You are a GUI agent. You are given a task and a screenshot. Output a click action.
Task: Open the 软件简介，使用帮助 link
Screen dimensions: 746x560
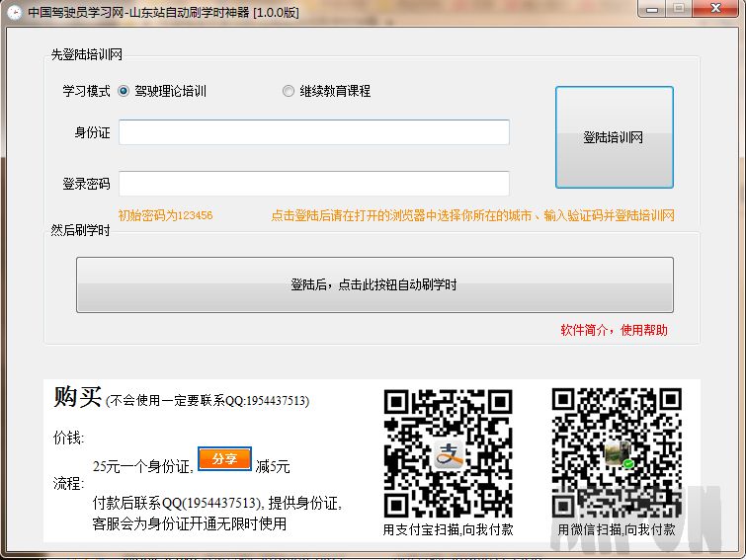[x=614, y=330]
